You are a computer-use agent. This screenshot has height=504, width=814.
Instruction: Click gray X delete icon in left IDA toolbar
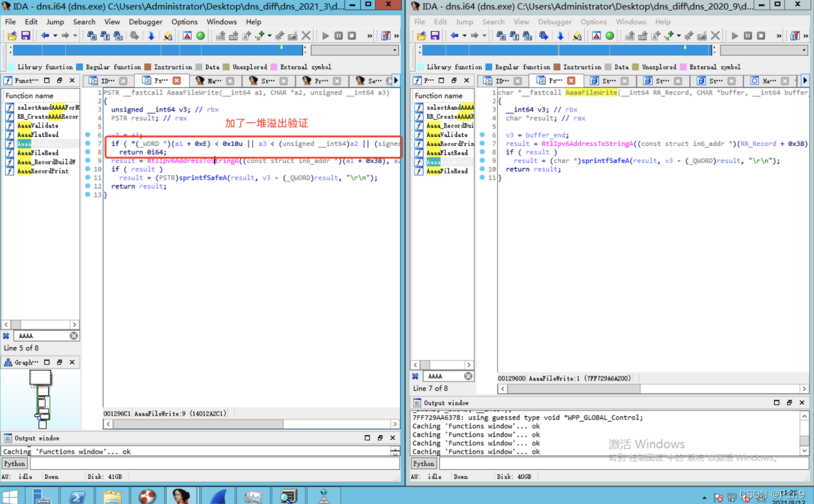coord(306,36)
